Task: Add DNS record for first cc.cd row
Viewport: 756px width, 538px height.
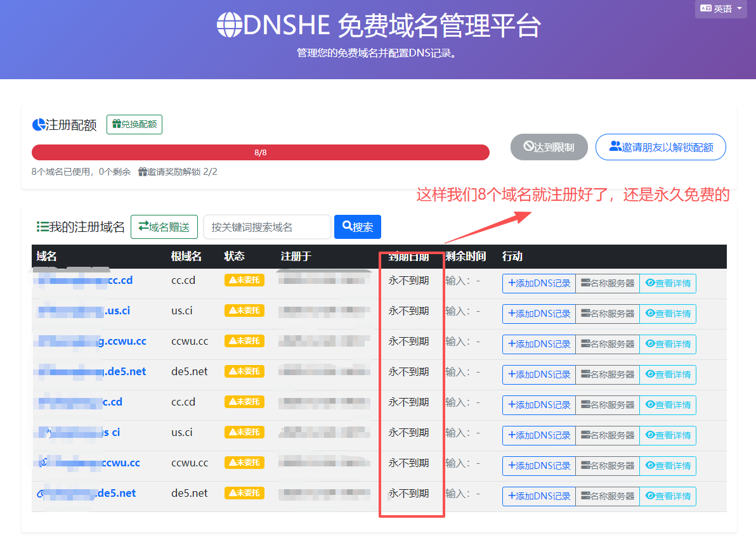Action: pyautogui.click(x=539, y=283)
